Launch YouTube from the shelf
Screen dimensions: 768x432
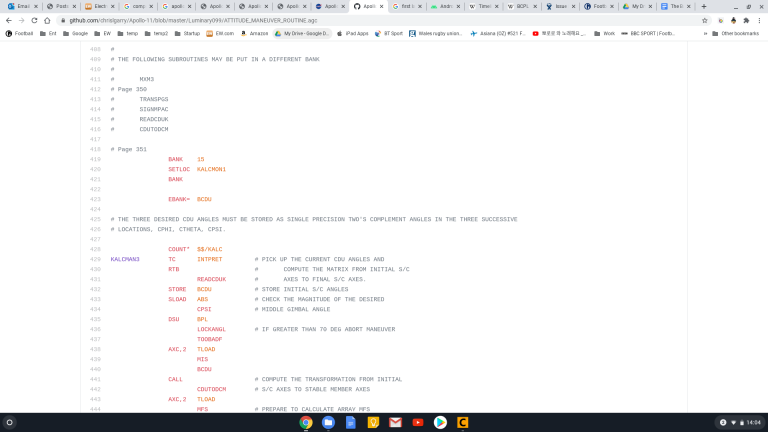coord(417,422)
